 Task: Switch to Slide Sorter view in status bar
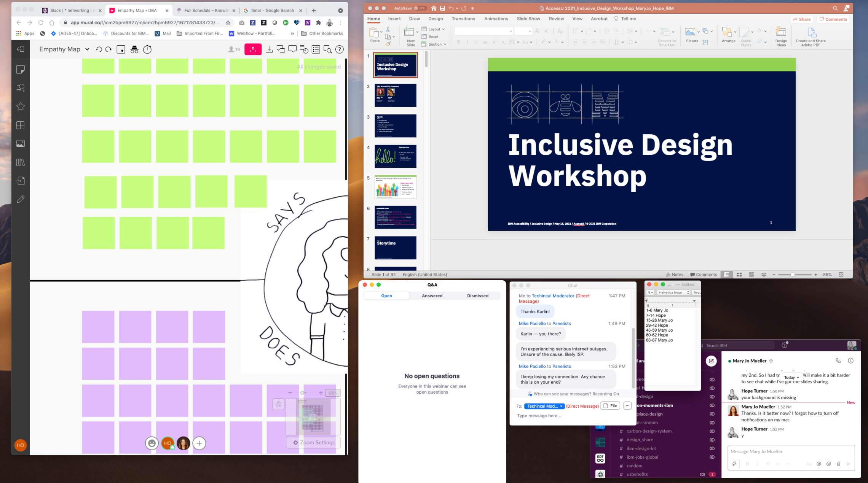pos(739,275)
